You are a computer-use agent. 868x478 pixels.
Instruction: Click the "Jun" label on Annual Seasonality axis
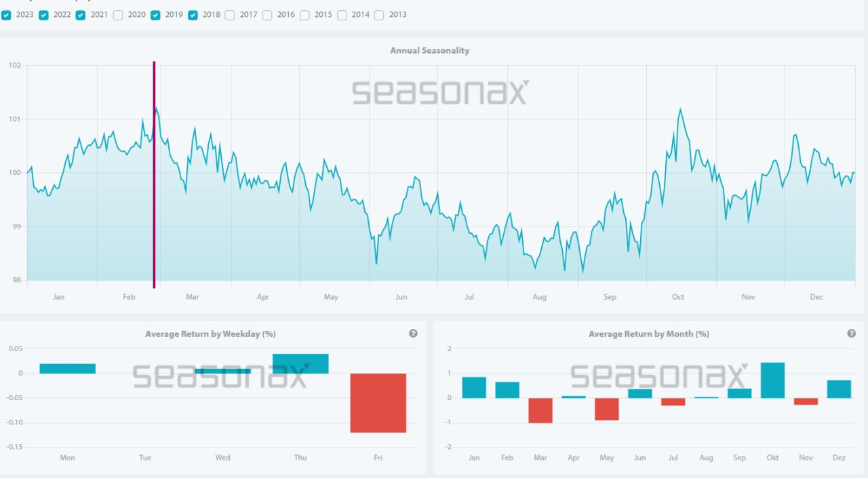tap(401, 297)
